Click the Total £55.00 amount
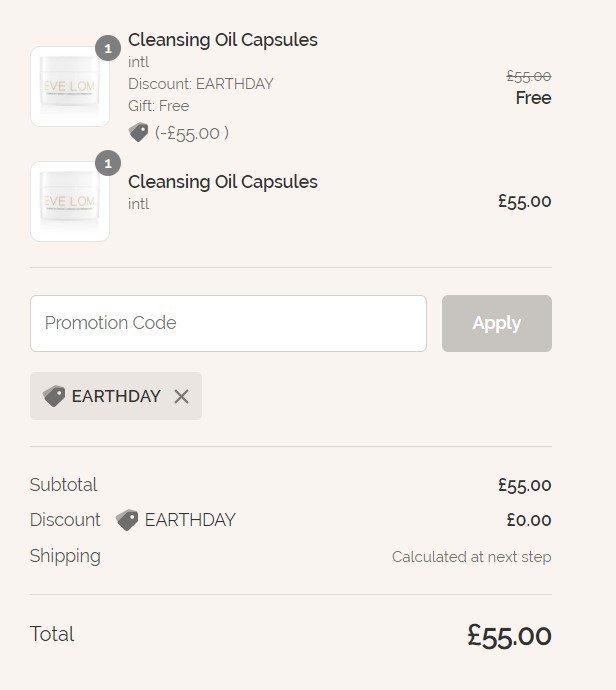The width and height of the screenshot is (616, 690). 509,635
